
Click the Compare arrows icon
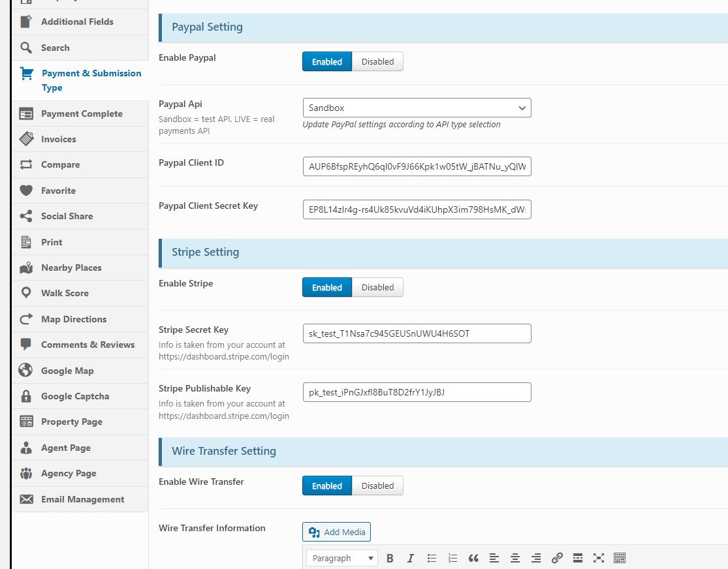(27, 164)
